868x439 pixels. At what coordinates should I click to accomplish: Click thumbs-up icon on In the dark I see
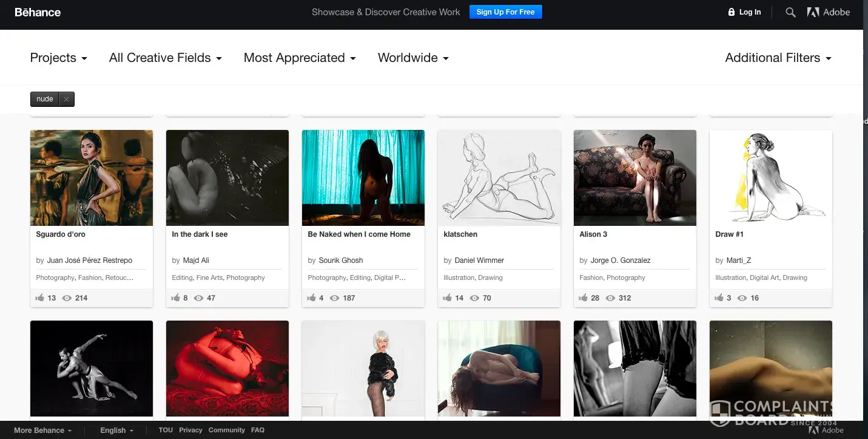pyautogui.click(x=176, y=298)
